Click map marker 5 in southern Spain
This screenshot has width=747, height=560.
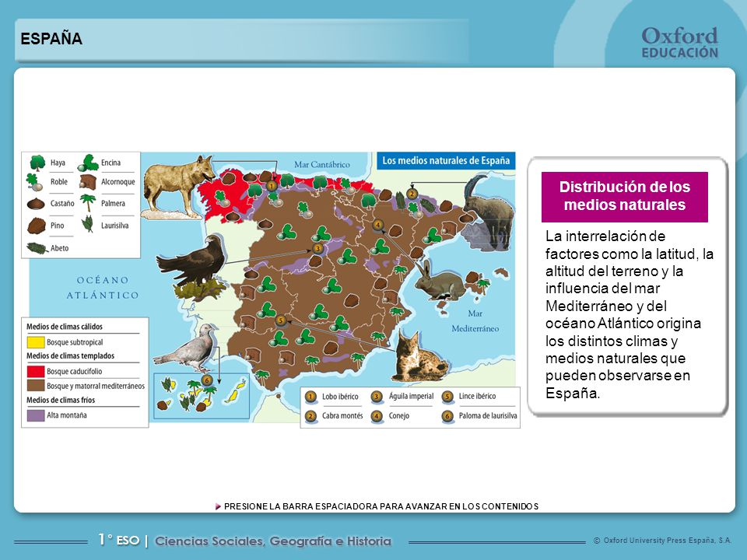281,320
